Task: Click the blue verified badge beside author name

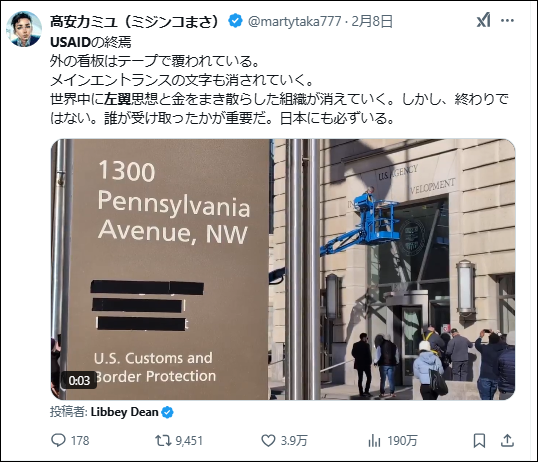Action: coord(235,21)
